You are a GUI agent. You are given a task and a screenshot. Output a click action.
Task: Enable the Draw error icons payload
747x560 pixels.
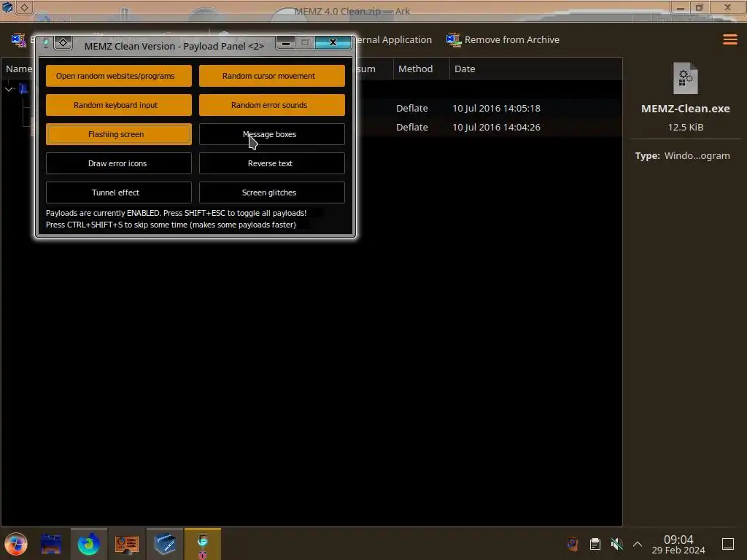point(119,163)
